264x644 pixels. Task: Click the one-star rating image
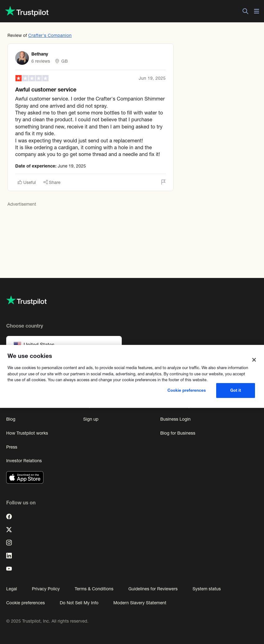coord(32,78)
